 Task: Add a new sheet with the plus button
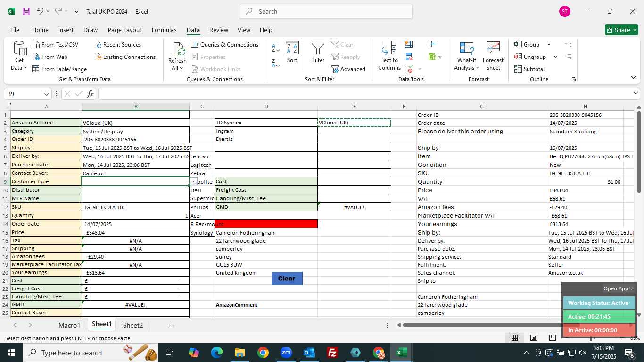(x=172, y=325)
